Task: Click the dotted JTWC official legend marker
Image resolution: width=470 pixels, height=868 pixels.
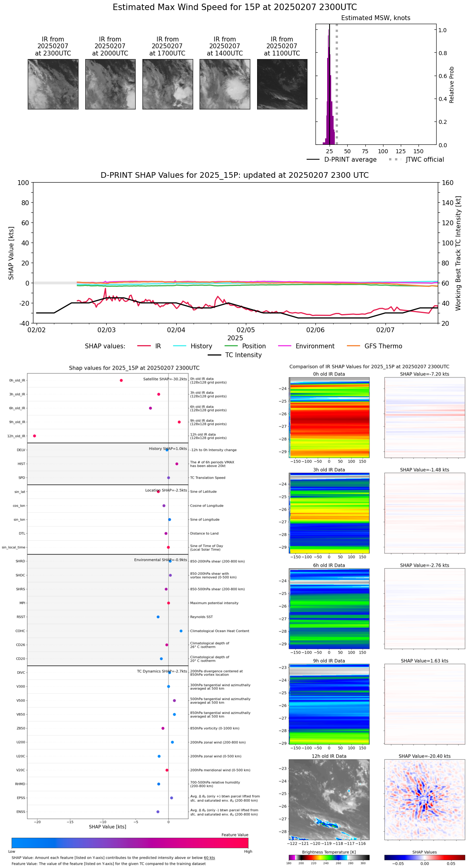Action: point(395,160)
